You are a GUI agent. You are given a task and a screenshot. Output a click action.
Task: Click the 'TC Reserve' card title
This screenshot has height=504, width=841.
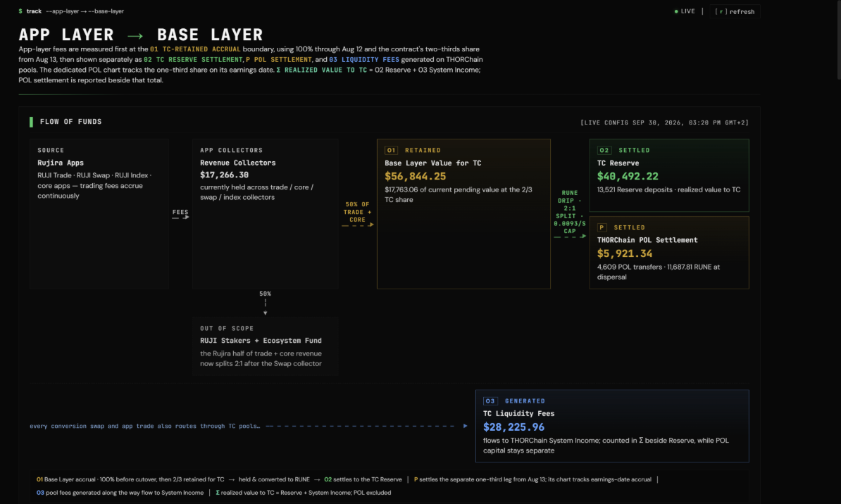pyautogui.click(x=618, y=163)
